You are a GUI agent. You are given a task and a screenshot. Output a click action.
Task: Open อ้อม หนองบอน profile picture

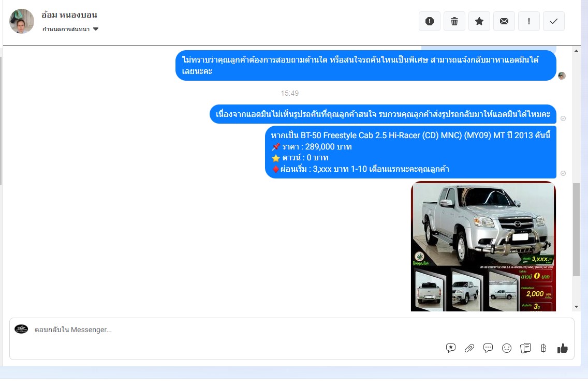(22, 21)
